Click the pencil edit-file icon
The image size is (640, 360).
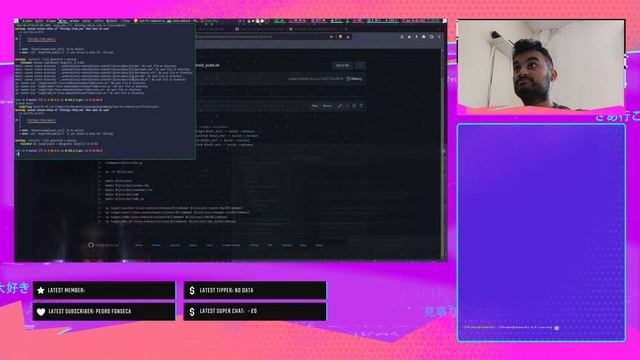[x=340, y=106]
